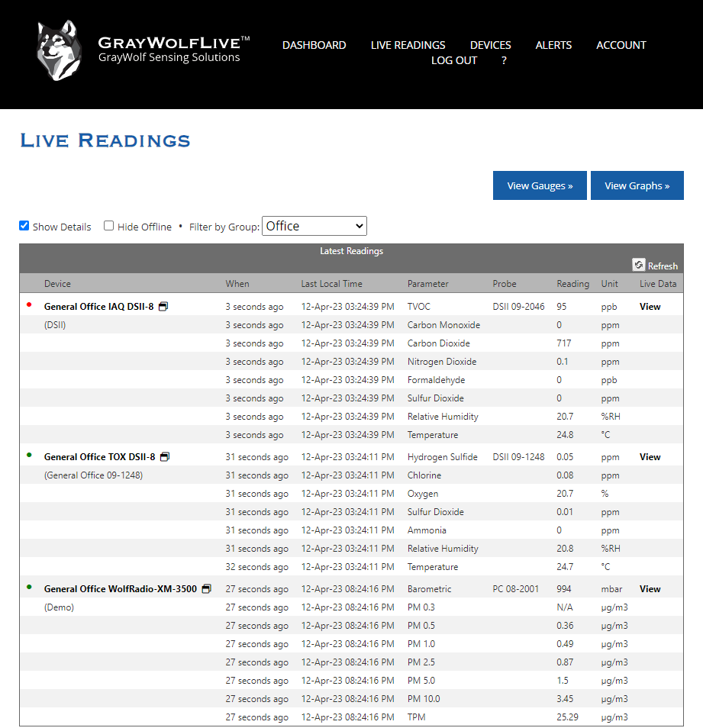Click the Log Out link

tap(454, 60)
